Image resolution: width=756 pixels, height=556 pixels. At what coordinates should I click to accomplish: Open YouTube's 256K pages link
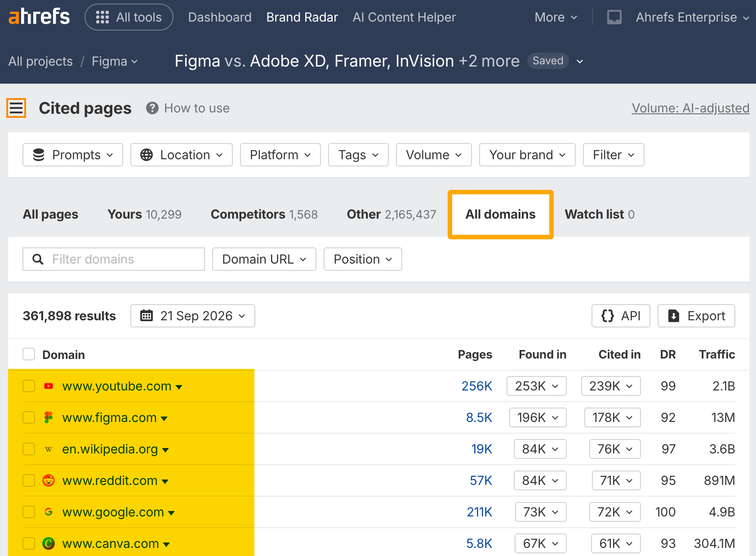(x=477, y=386)
